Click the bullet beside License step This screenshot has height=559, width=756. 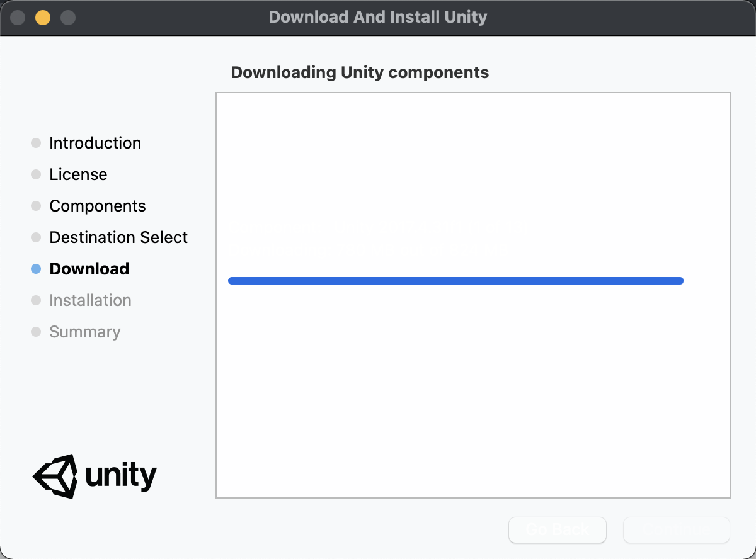click(x=35, y=174)
